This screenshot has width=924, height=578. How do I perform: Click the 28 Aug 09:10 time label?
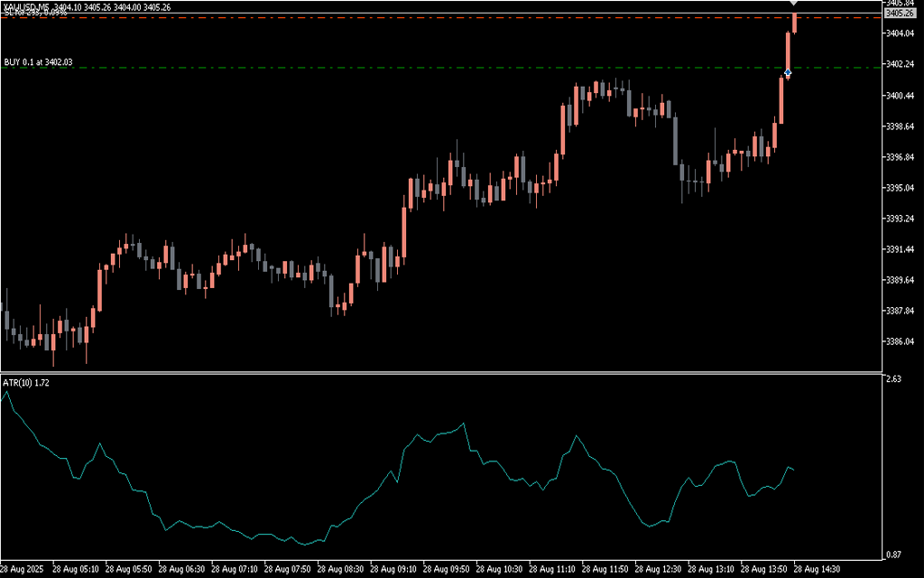click(393, 570)
